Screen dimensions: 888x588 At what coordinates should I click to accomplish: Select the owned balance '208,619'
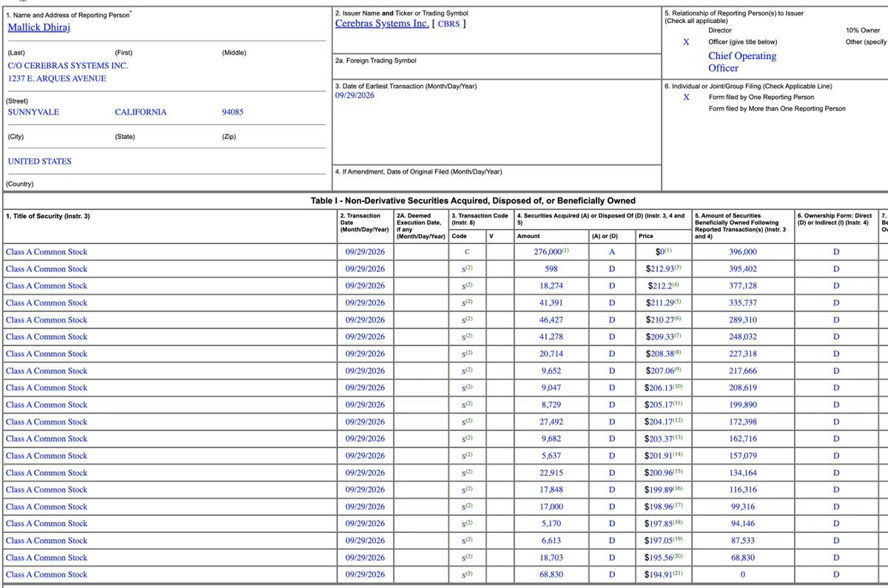(x=742, y=388)
